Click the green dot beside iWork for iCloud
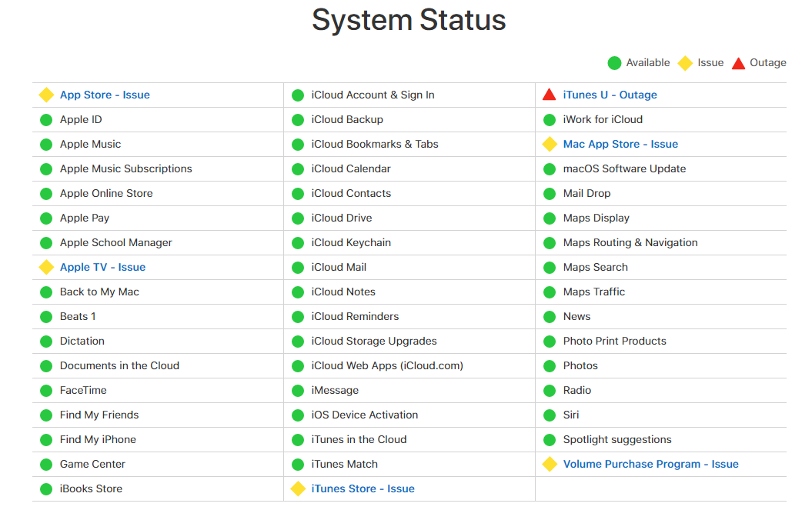This screenshot has width=812, height=510. (550, 120)
